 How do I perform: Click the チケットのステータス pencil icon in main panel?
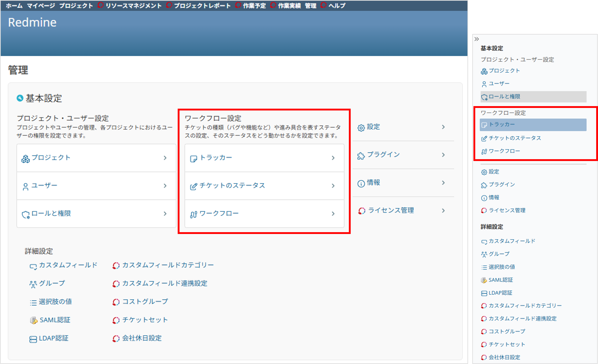[193, 187]
